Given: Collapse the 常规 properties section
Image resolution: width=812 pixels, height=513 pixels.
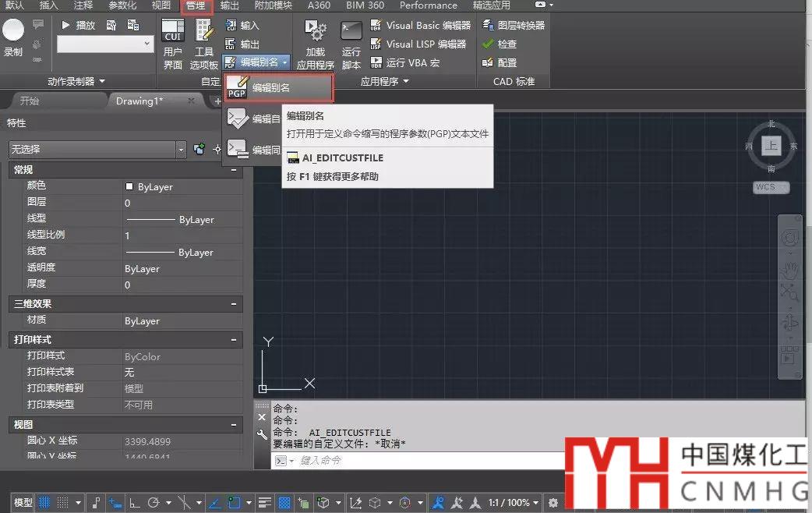Looking at the screenshot, I should (x=234, y=169).
